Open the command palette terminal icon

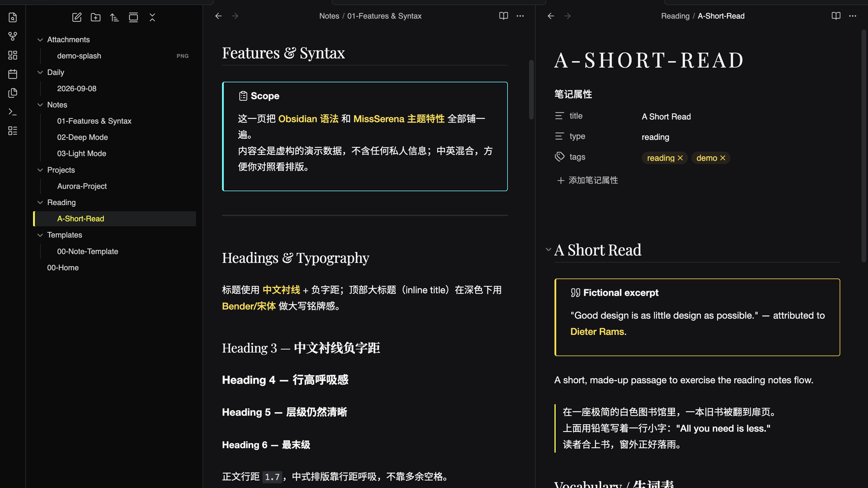(13, 112)
